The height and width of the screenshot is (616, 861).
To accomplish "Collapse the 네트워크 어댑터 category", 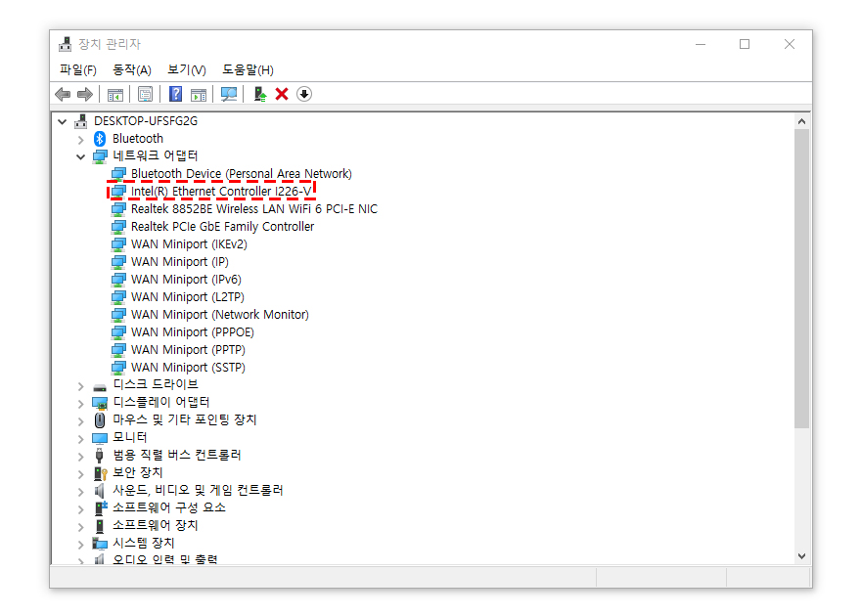I will (80, 156).
